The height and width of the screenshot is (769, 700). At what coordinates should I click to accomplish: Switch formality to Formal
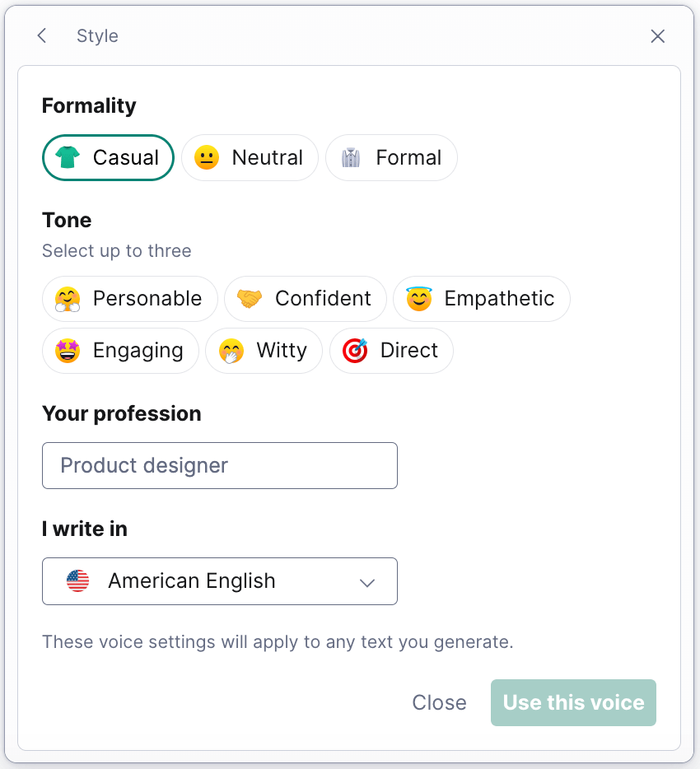tap(391, 157)
